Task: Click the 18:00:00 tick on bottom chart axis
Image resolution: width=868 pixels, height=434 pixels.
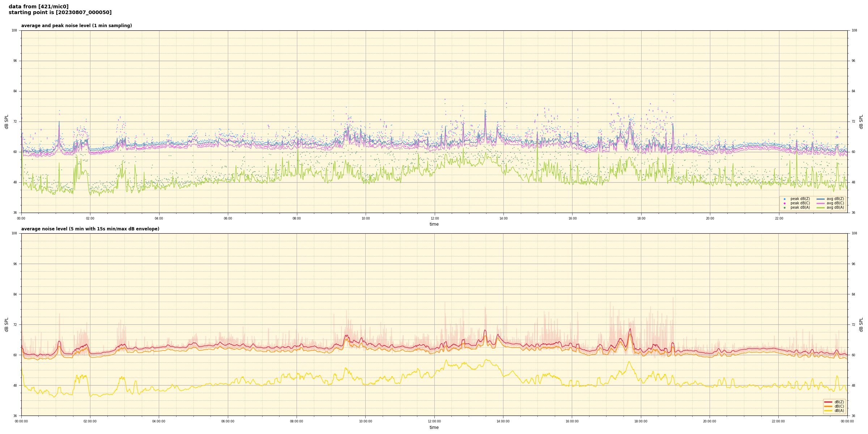Action: point(641,421)
